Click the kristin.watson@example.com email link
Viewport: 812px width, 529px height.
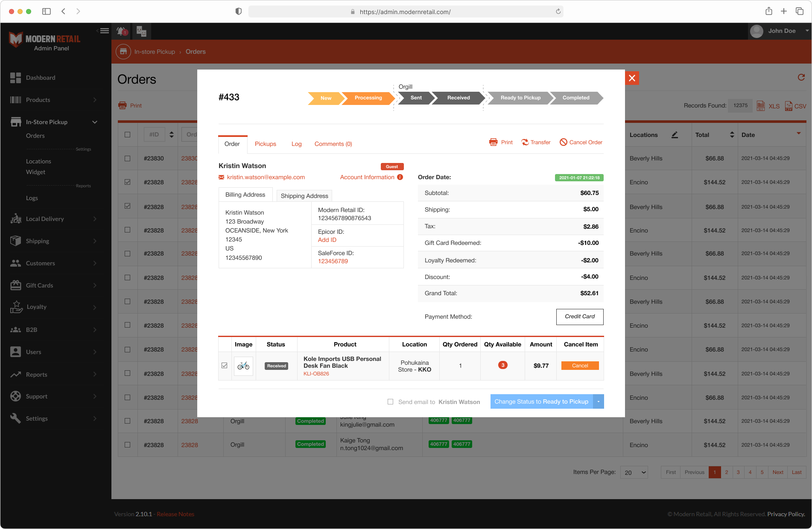click(266, 177)
